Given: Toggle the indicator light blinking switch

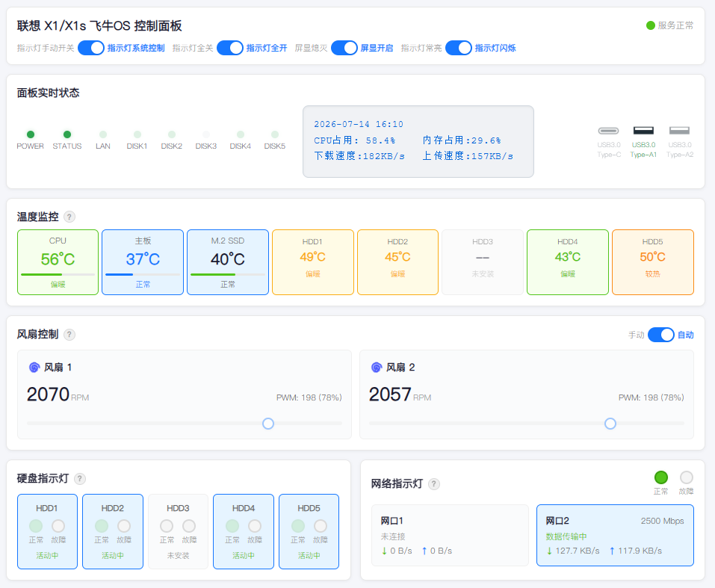Looking at the screenshot, I should tap(458, 48).
